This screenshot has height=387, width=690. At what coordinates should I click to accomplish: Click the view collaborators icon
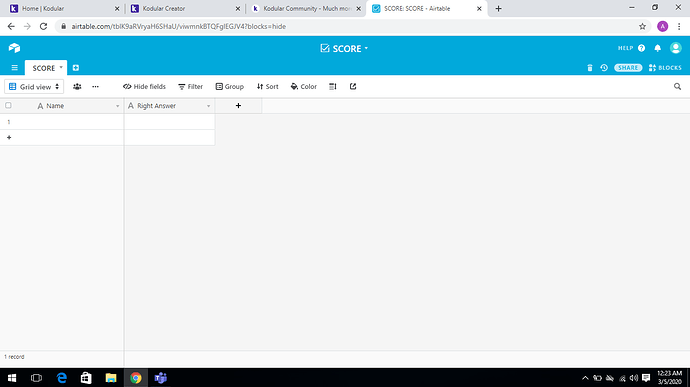[x=77, y=87]
